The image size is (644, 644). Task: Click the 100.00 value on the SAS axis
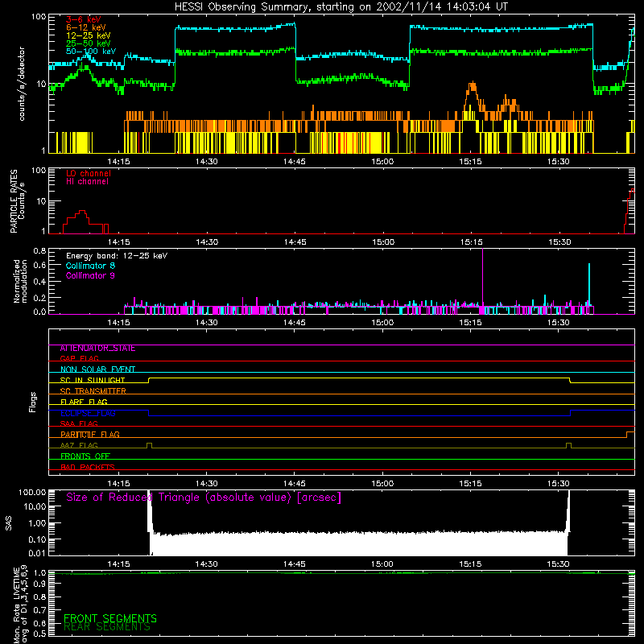[x=32, y=492]
